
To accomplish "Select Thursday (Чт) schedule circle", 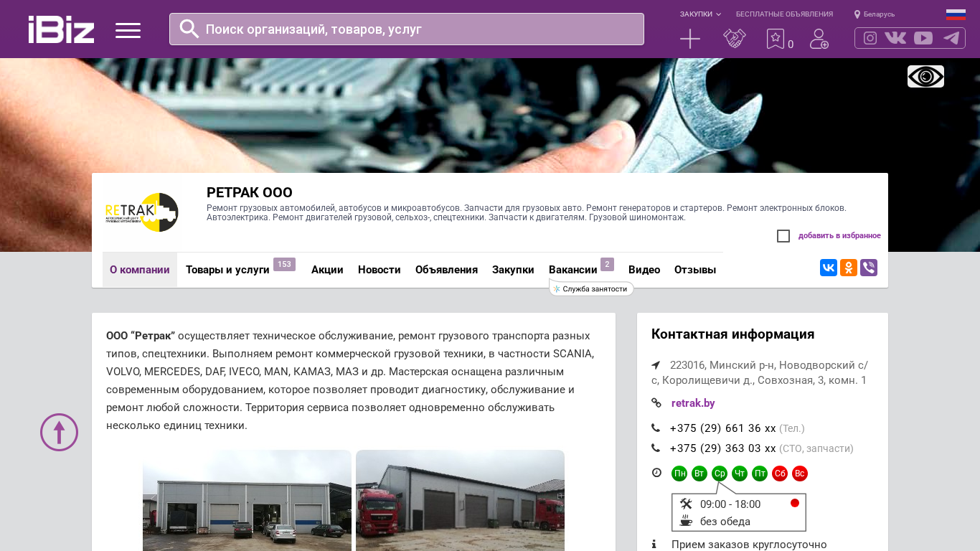I will (740, 474).
